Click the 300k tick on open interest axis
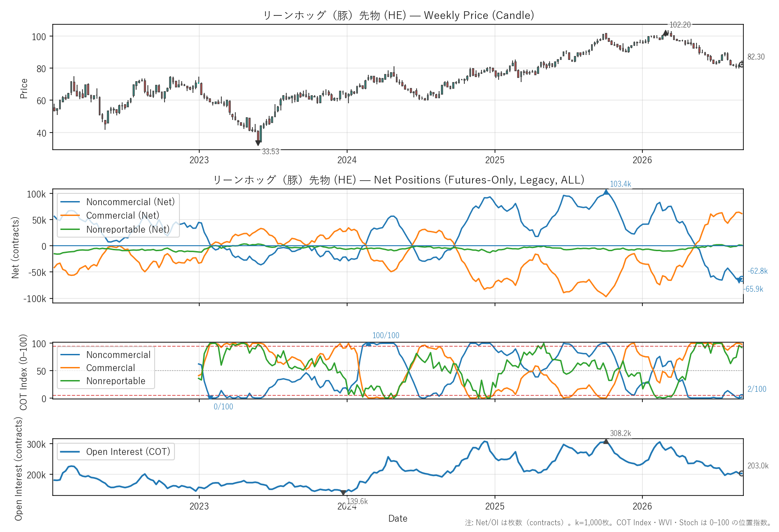This screenshot has height=532, width=779. click(x=36, y=445)
